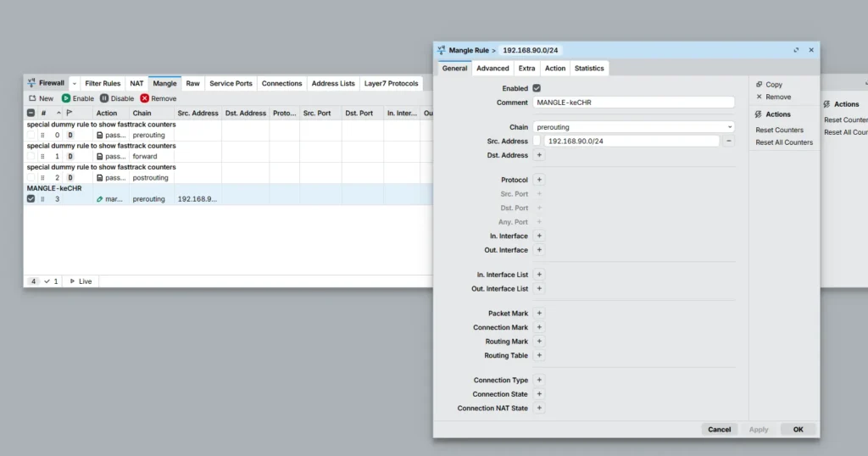This screenshot has width=868, height=456.
Task: Open the dropdown arrow beside Firewall title
Action: [x=74, y=84]
